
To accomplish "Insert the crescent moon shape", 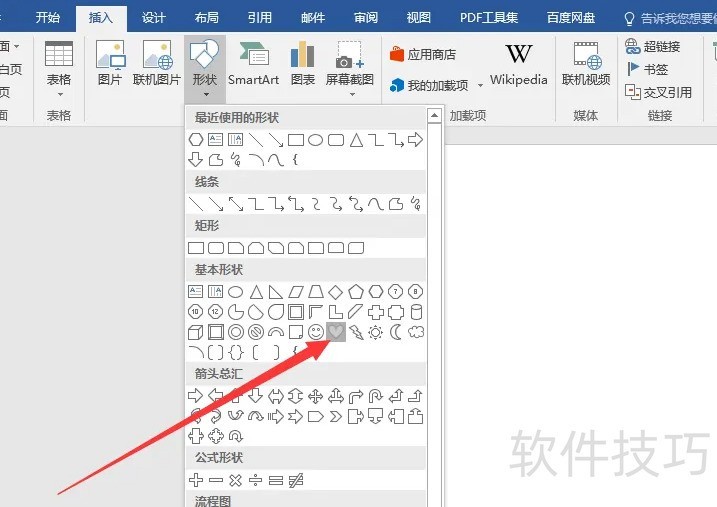I will tap(396, 332).
